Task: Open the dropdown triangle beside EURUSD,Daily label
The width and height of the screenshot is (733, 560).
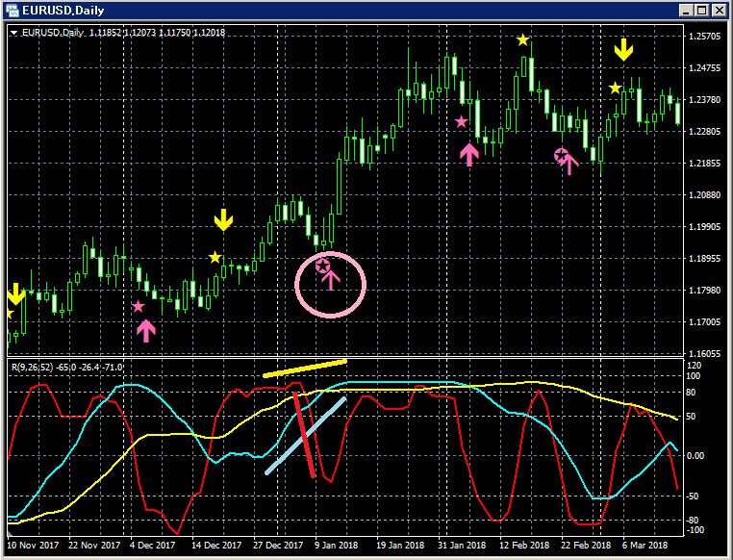Action: click(14, 33)
